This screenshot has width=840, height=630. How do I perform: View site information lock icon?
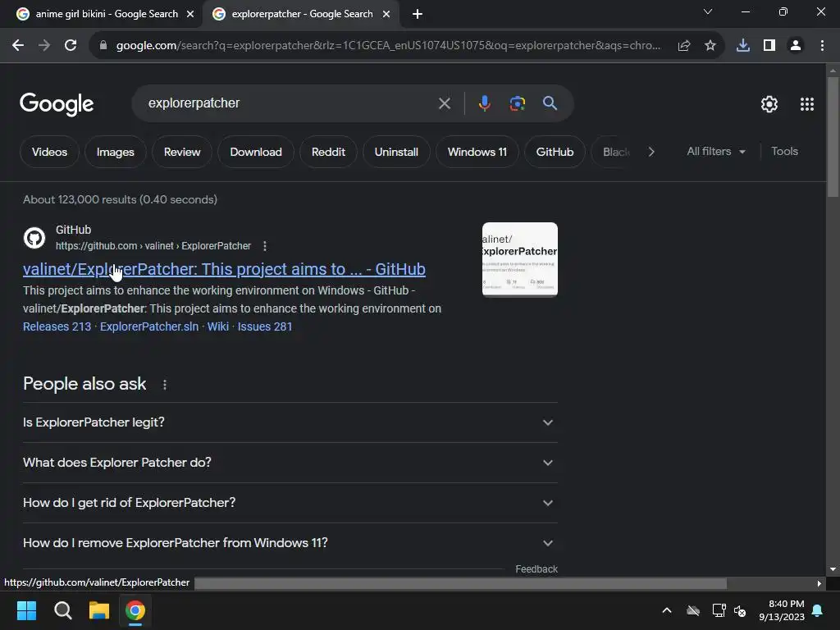tap(103, 46)
